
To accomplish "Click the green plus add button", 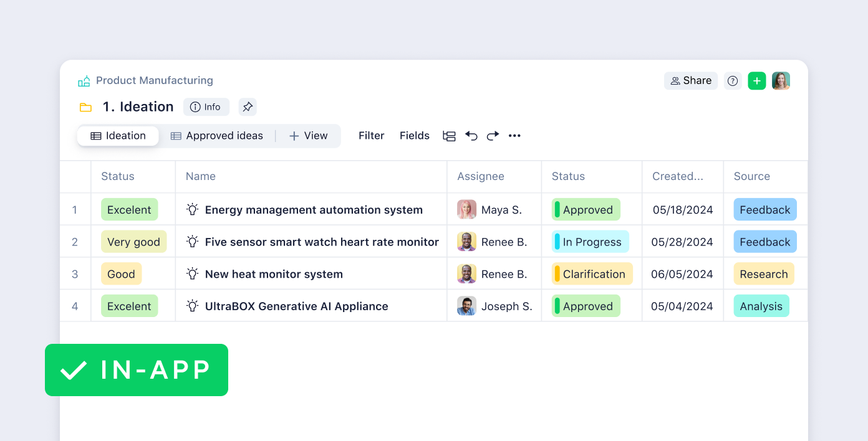I will [756, 81].
